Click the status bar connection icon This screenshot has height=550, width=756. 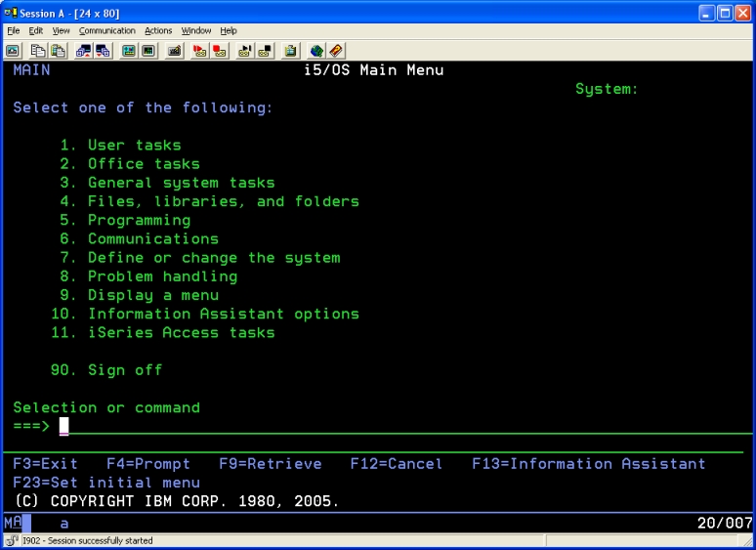[12, 541]
